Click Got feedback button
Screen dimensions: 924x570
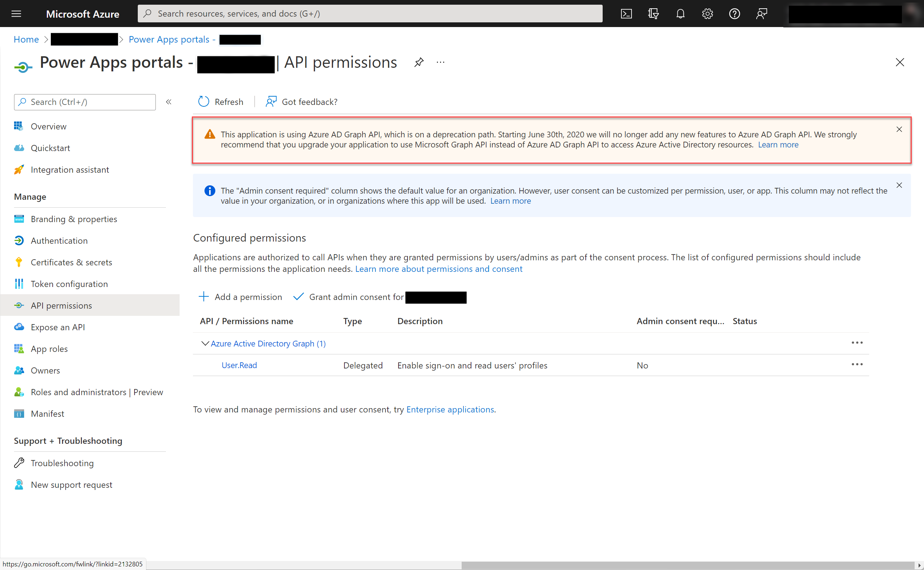(x=302, y=102)
